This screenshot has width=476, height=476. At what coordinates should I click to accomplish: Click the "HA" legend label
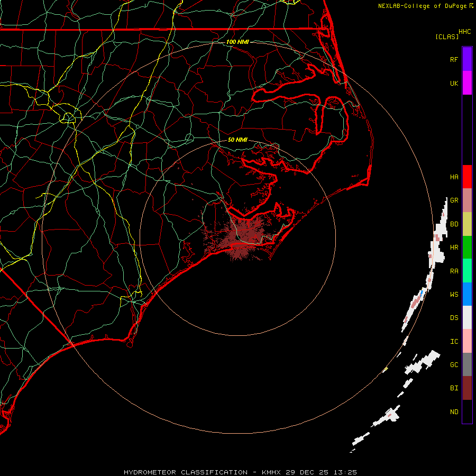454,177
